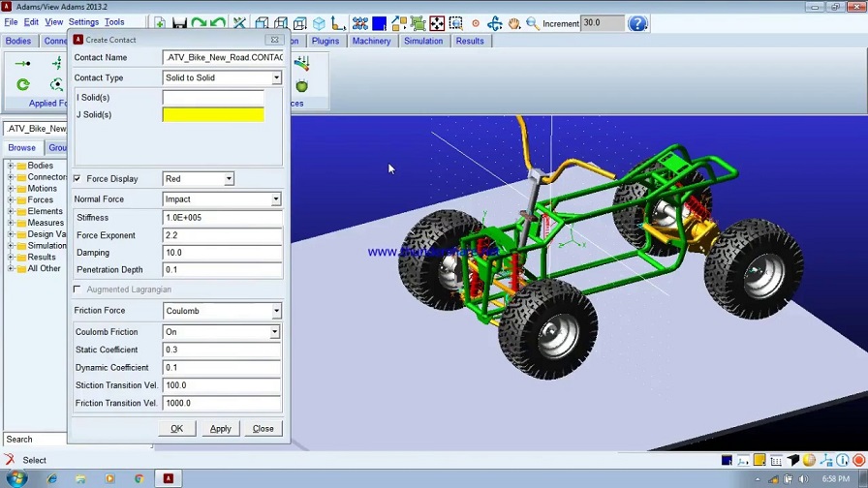Click the Close button in dialog
The height and width of the screenshot is (488, 868).
click(263, 428)
